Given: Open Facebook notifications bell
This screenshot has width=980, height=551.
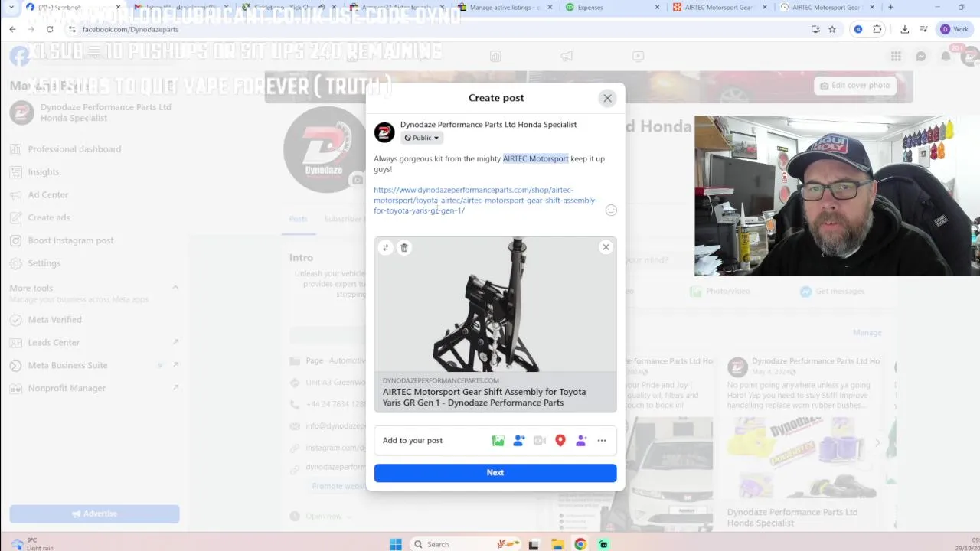Looking at the screenshot, I should coord(946,56).
